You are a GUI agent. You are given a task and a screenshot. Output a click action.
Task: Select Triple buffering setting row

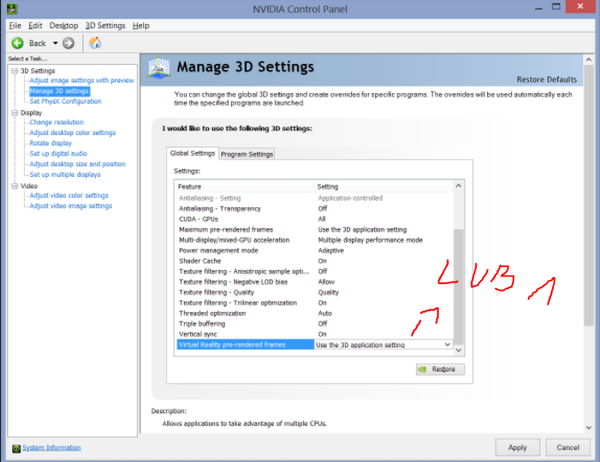tap(315, 324)
